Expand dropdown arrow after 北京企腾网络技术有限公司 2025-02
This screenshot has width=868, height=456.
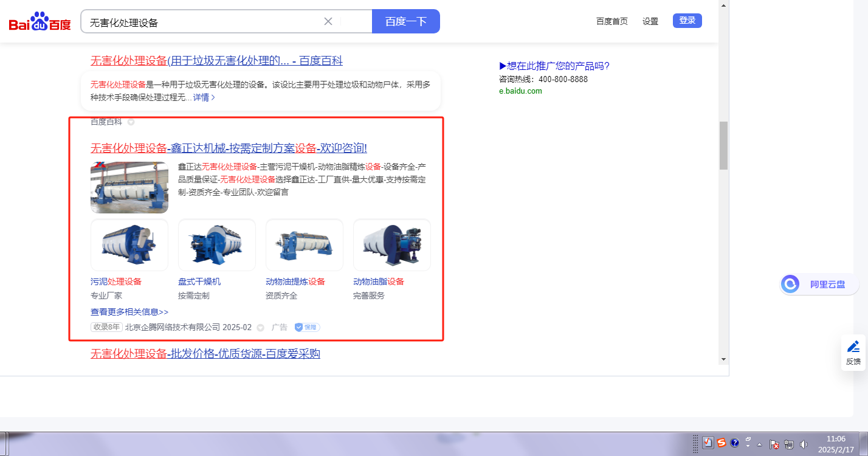tap(261, 328)
